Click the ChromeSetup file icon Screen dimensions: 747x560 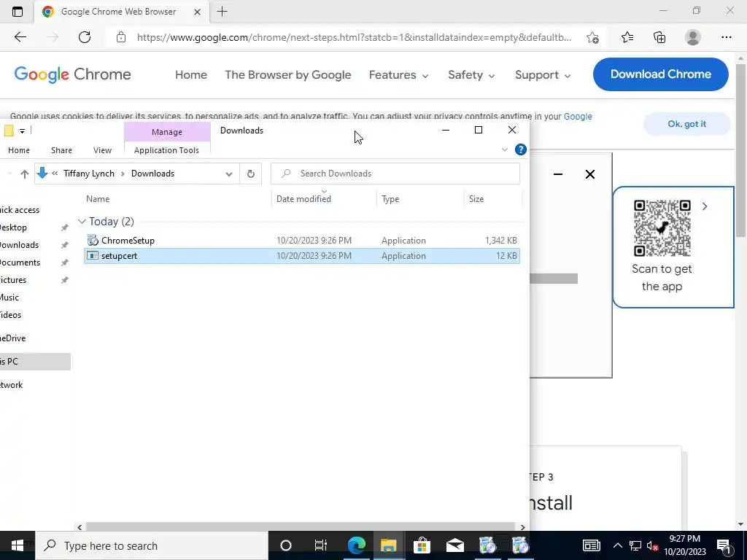(93, 240)
